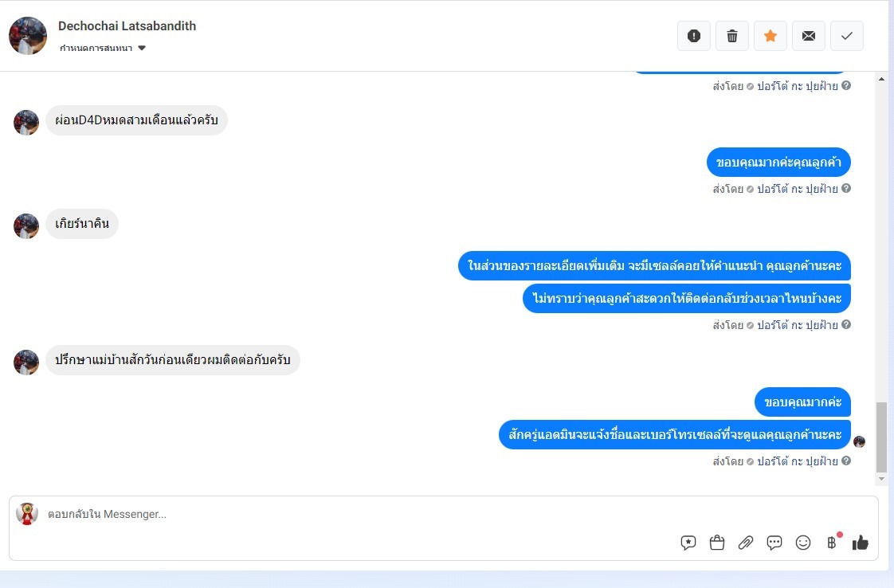Attach a file with paperclip icon

tap(745, 543)
